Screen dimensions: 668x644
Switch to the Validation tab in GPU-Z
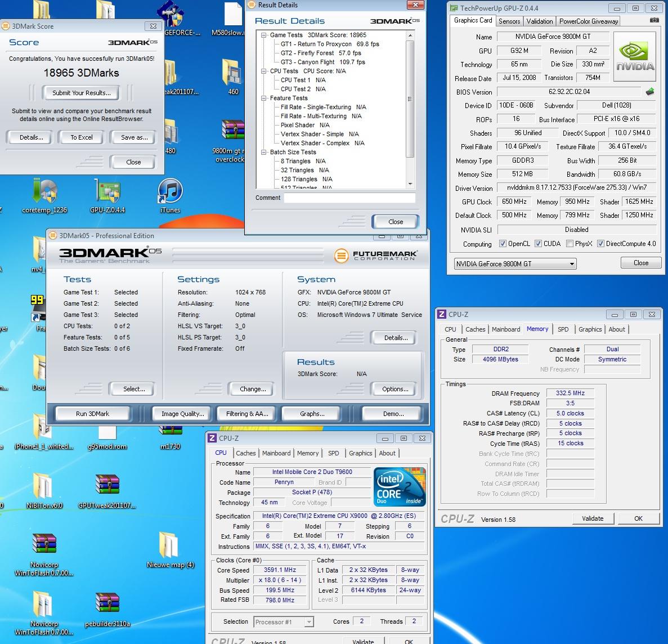[x=539, y=21]
